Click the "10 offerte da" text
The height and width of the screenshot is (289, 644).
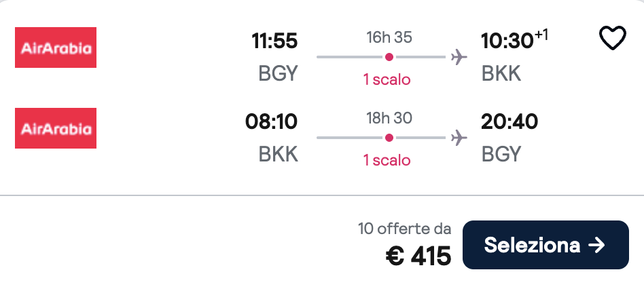pyautogui.click(x=404, y=229)
